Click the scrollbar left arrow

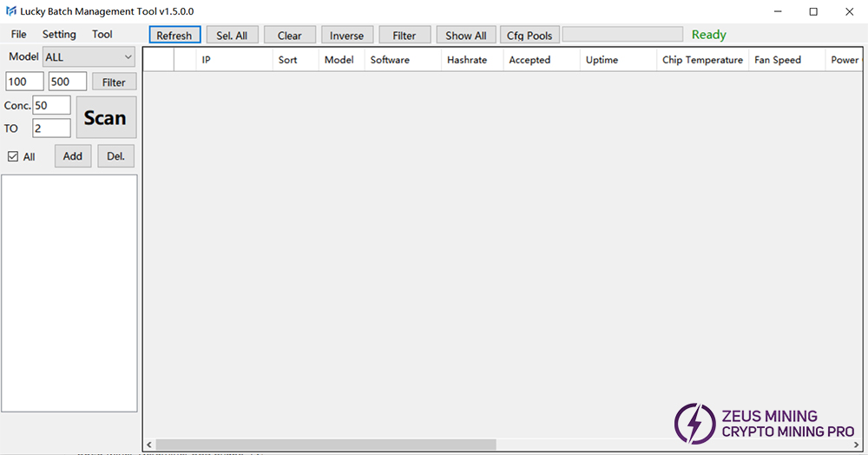pyautogui.click(x=148, y=445)
